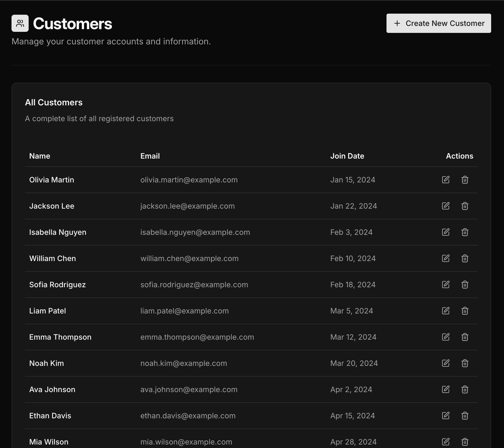Select the Email column header
This screenshot has height=448, width=504.
tap(150, 156)
